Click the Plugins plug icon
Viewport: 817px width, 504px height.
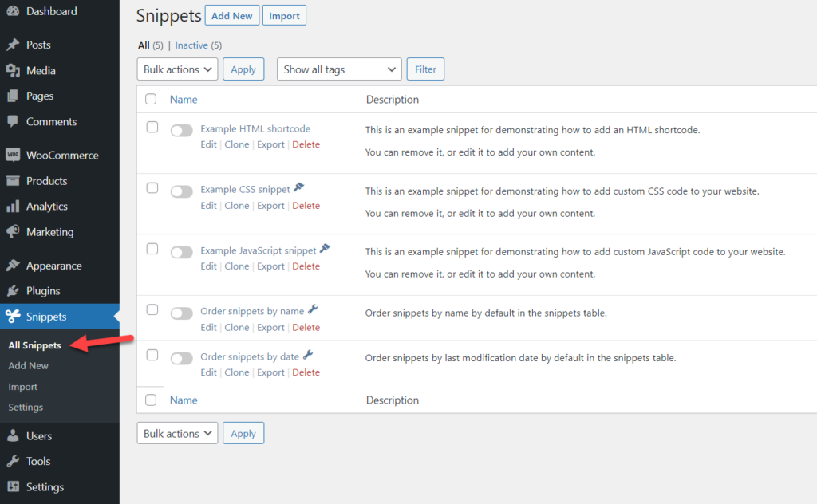pos(13,290)
